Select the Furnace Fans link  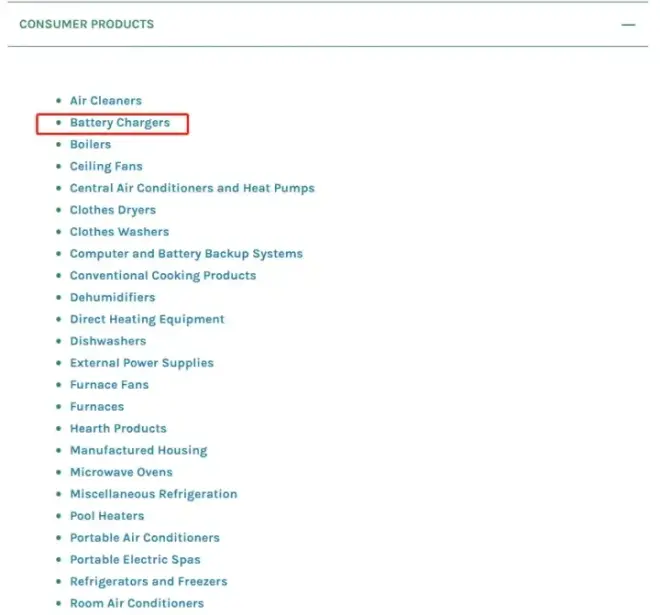click(x=109, y=385)
